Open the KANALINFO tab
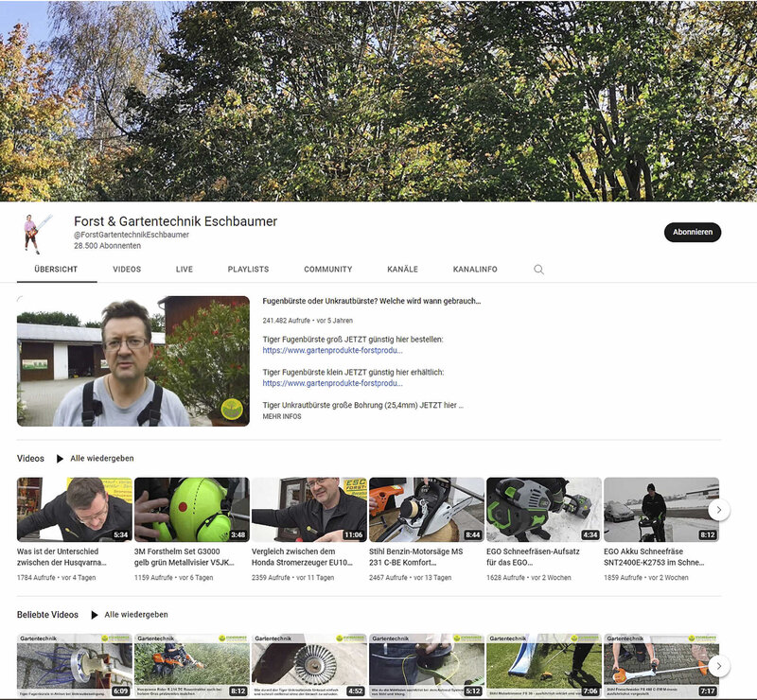Image resolution: width=757 pixels, height=700 pixels. [x=475, y=270]
